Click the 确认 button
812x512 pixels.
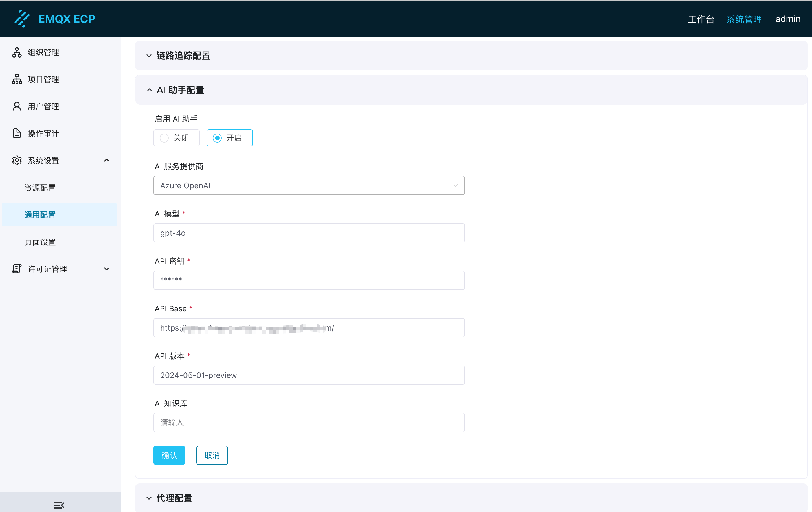click(x=169, y=455)
